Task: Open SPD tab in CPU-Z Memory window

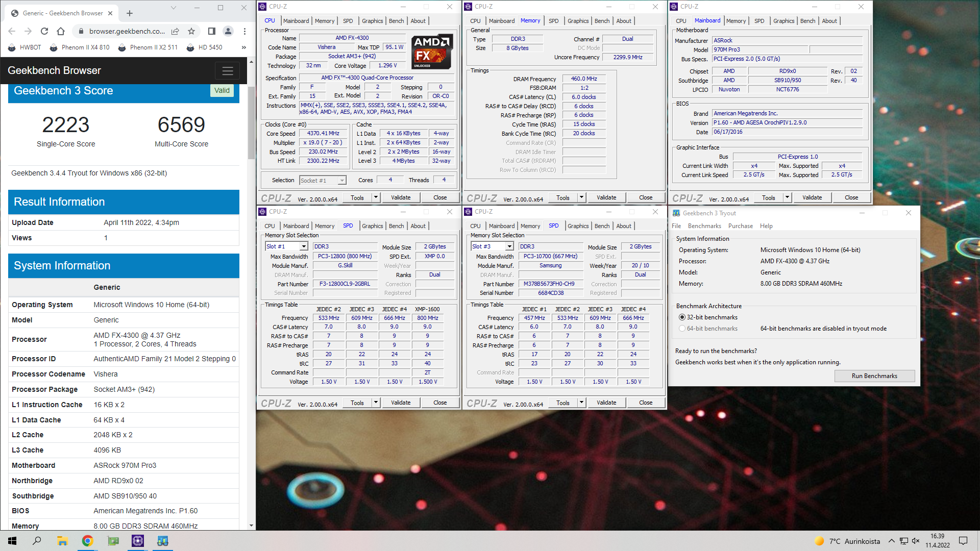Action: pyautogui.click(x=553, y=21)
